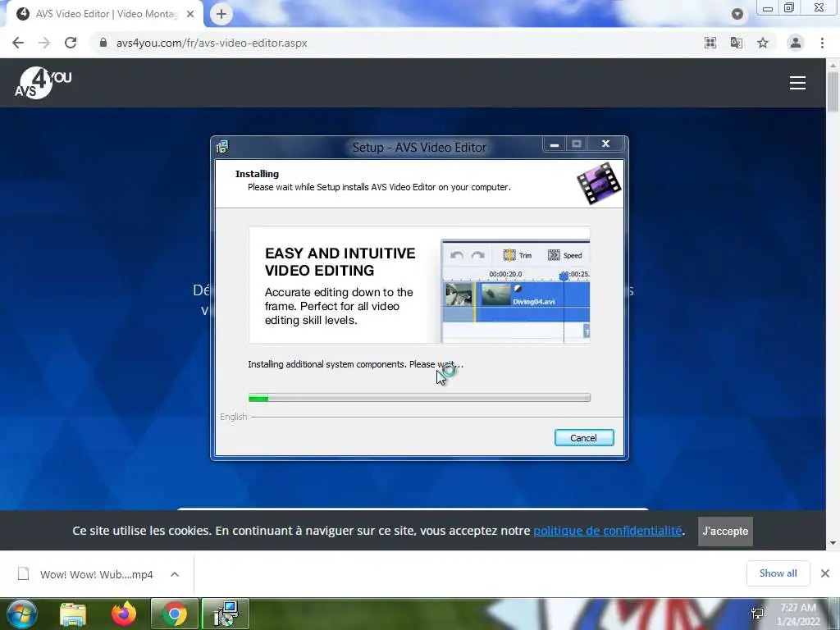This screenshot has height=630, width=840.
Task: Open the politique de confidentialité link
Action: click(x=608, y=531)
